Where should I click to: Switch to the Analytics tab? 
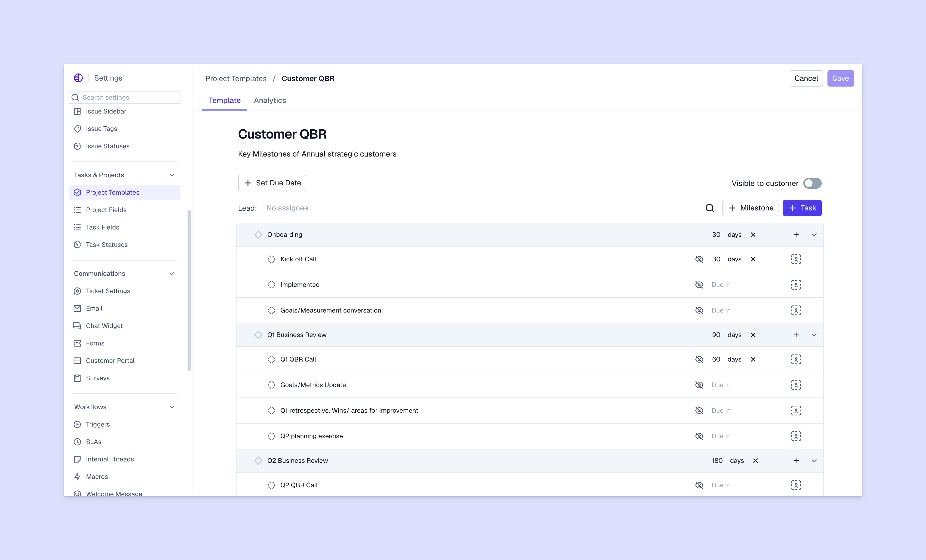tap(269, 100)
